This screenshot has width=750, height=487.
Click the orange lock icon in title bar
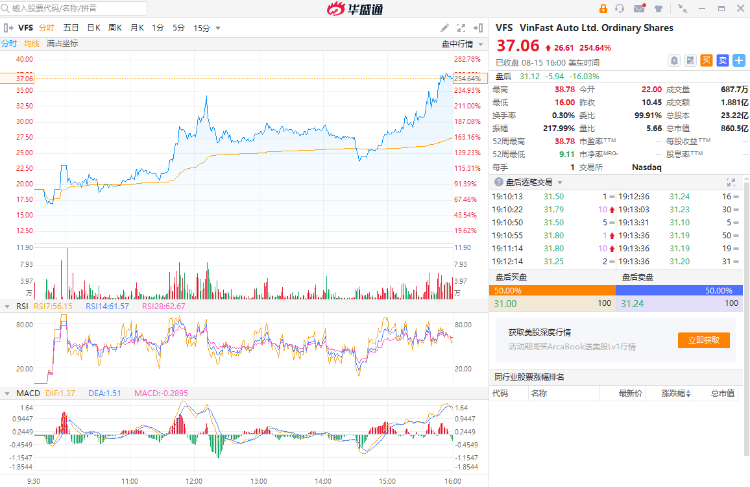pos(603,8)
